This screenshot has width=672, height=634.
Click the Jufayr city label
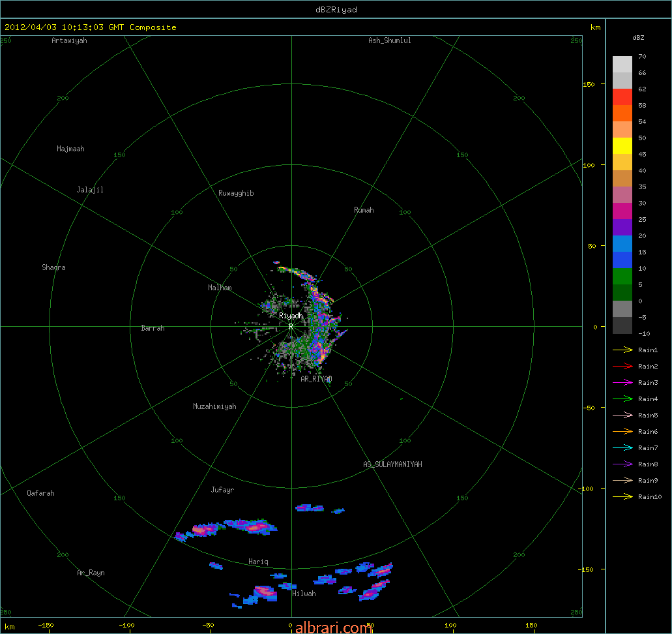tap(222, 489)
